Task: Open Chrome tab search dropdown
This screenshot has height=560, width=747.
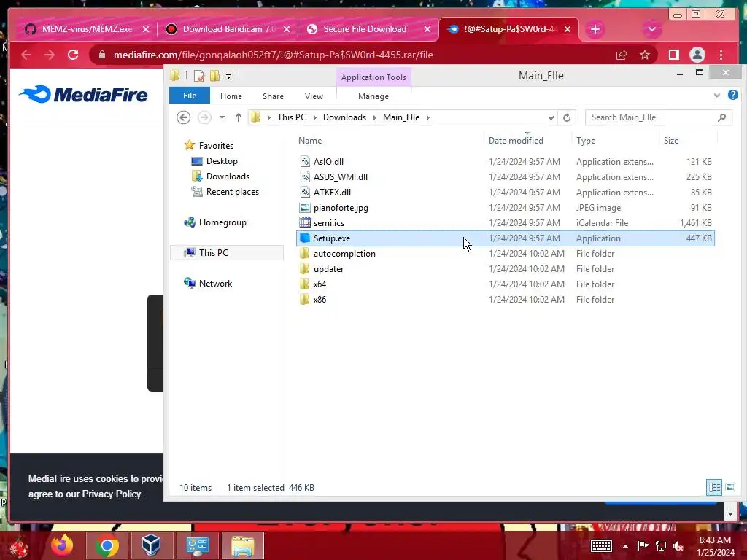Action: pyautogui.click(x=651, y=29)
